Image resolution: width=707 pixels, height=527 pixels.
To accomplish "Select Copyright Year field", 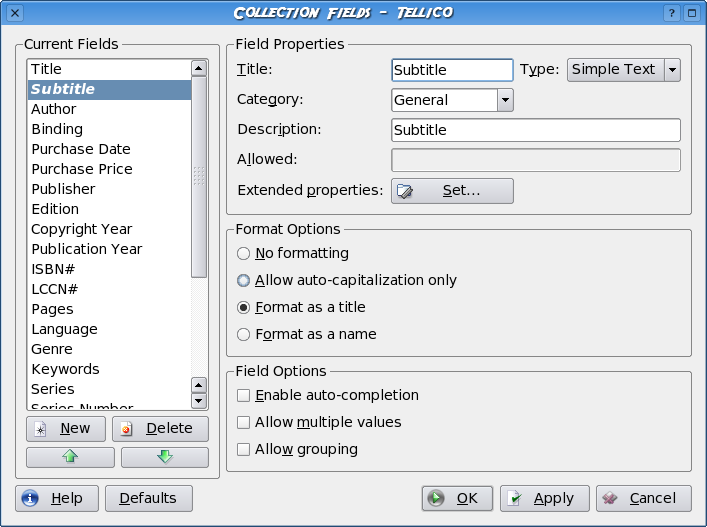I will pos(110,229).
